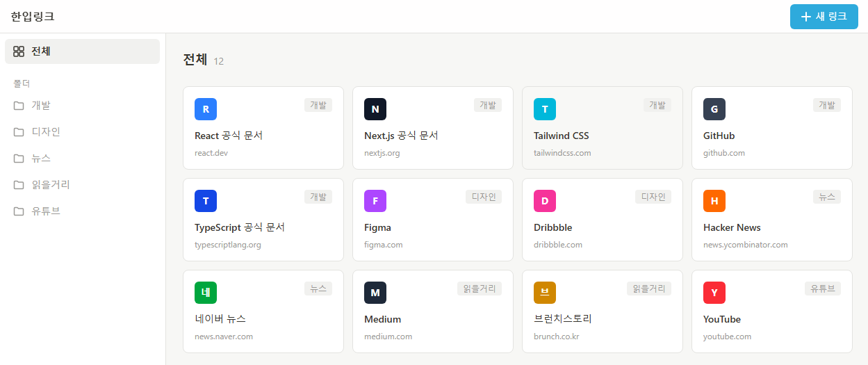The width and height of the screenshot is (868, 365).
Task: Click the folder icon beside 디자인
Action: coord(19,132)
